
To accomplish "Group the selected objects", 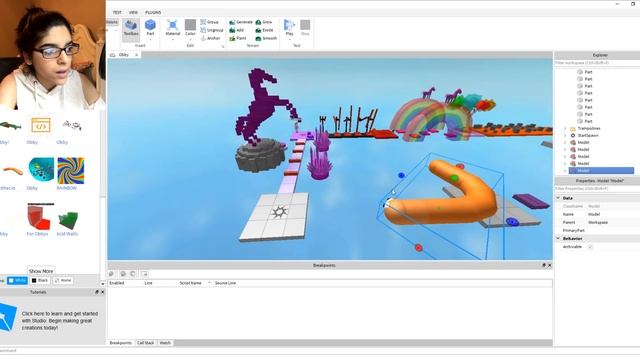I will [x=210, y=22].
